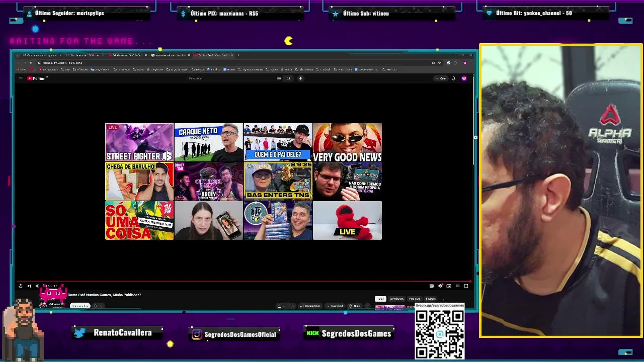
Task: Open YouTube notifications bell in header
Action: [x=453, y=78]
